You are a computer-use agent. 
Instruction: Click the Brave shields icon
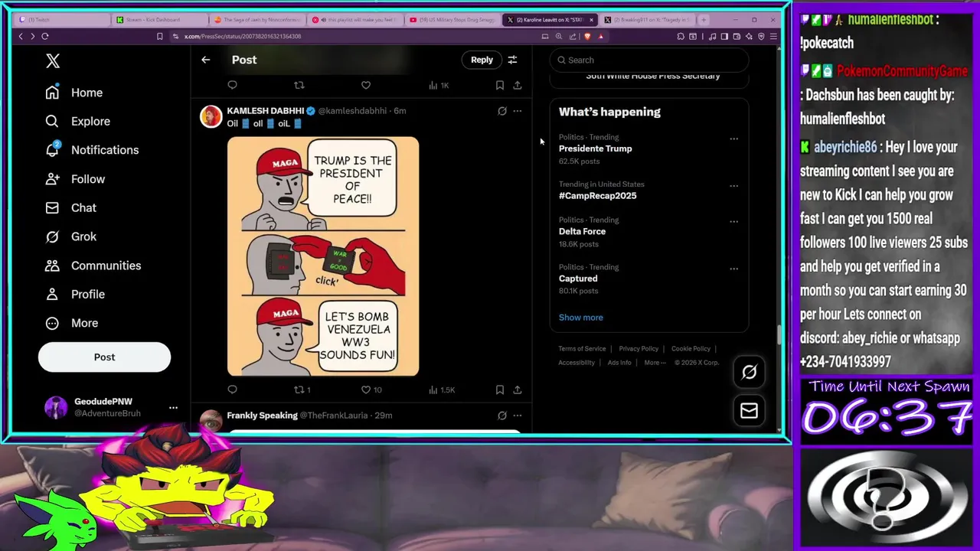(587, 36)
